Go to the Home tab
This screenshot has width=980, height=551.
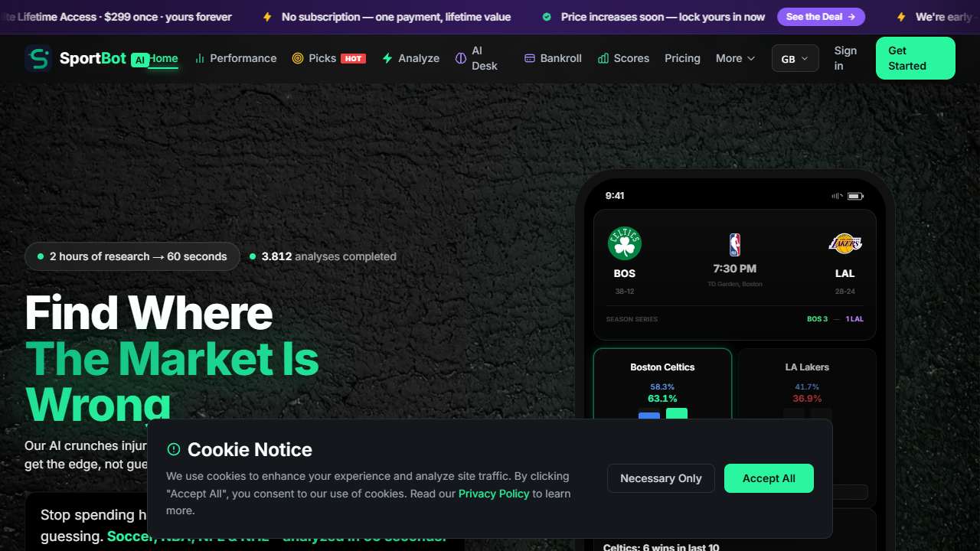coord(163,58)
